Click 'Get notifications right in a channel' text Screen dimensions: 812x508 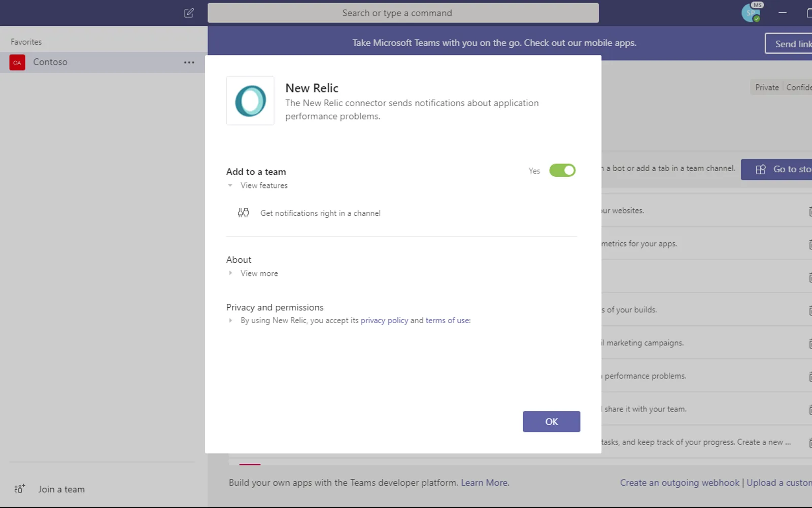[320, 213]
